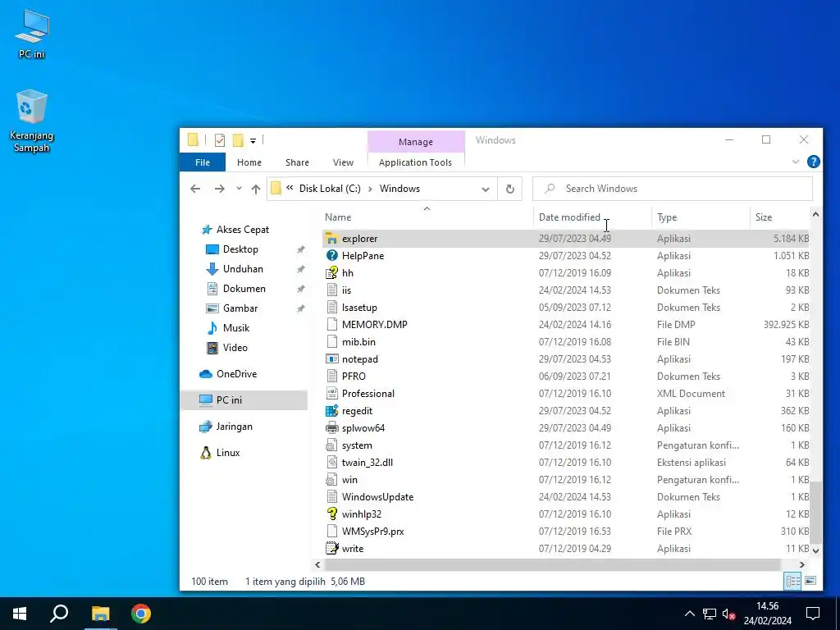Switch to the Share ribbon tab
The width and height of the screenshot is (840, 630).
click(x=297, y=162)
